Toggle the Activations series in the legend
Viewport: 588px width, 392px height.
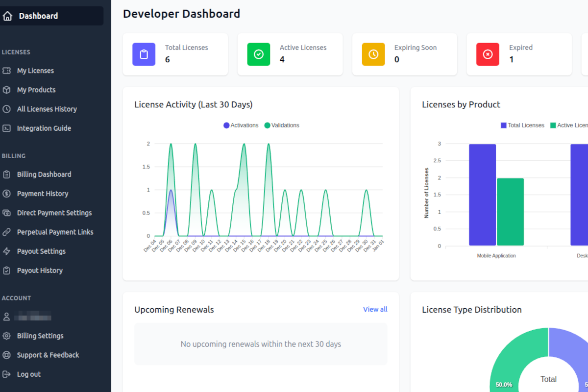(241, 125)
